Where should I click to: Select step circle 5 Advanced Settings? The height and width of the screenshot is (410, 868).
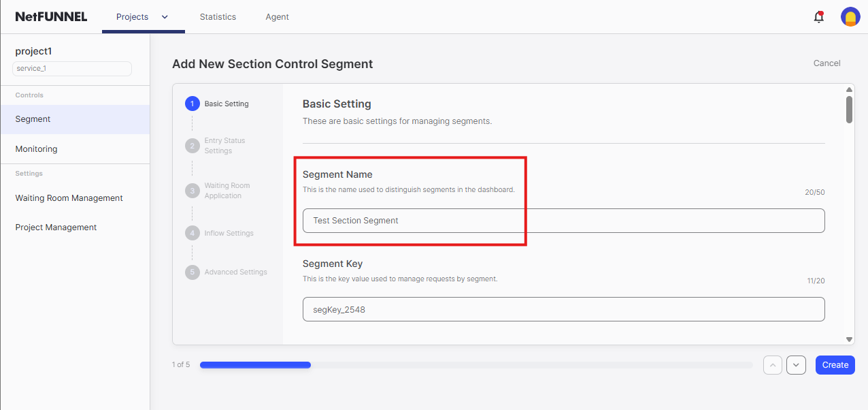pos(193,272)
